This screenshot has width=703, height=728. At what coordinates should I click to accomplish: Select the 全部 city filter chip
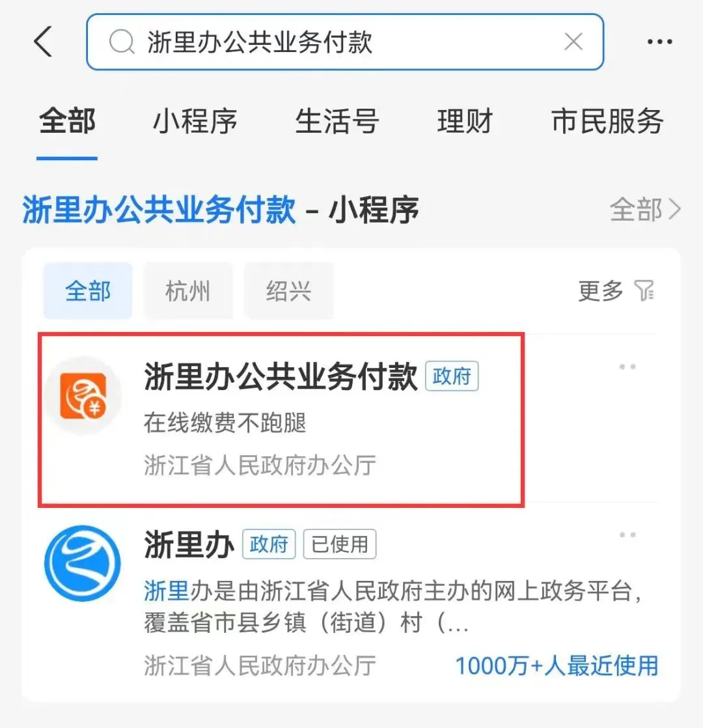point(88,291)
